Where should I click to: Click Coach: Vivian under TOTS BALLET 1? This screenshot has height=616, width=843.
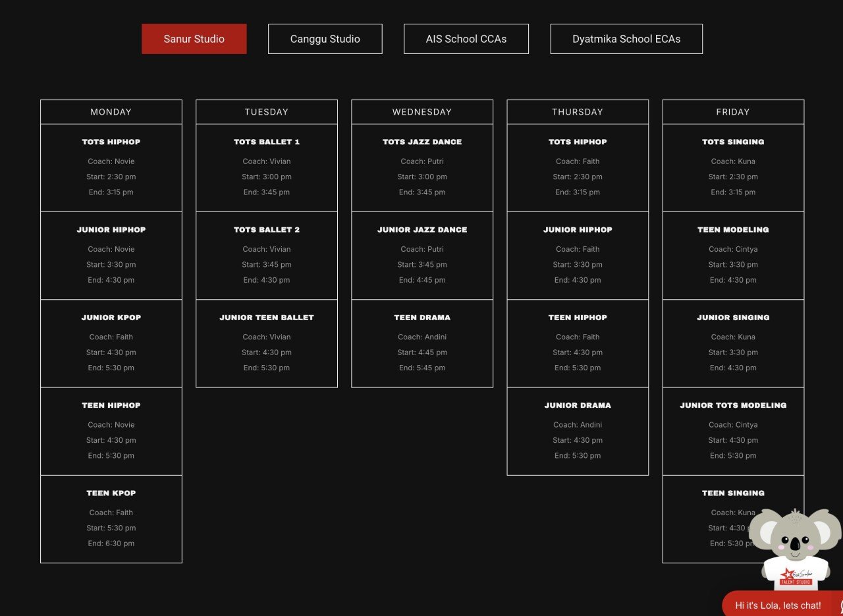[267, 161]
